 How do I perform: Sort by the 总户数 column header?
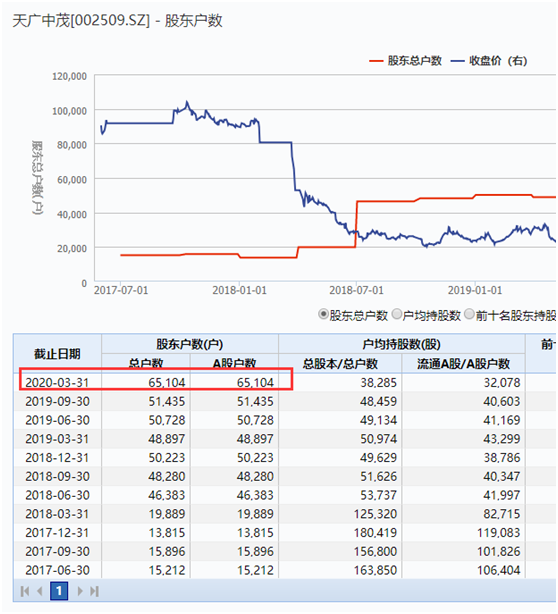point(146,364)
